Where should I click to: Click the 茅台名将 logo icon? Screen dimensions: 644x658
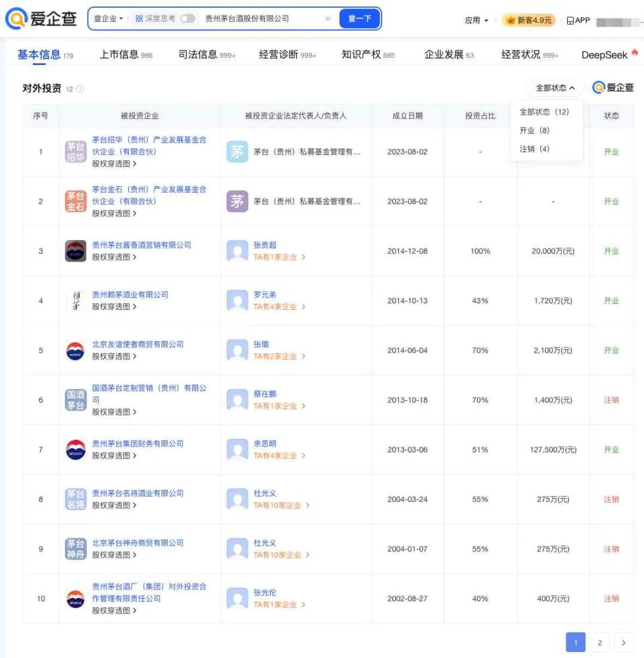click(x=75, y=499)
